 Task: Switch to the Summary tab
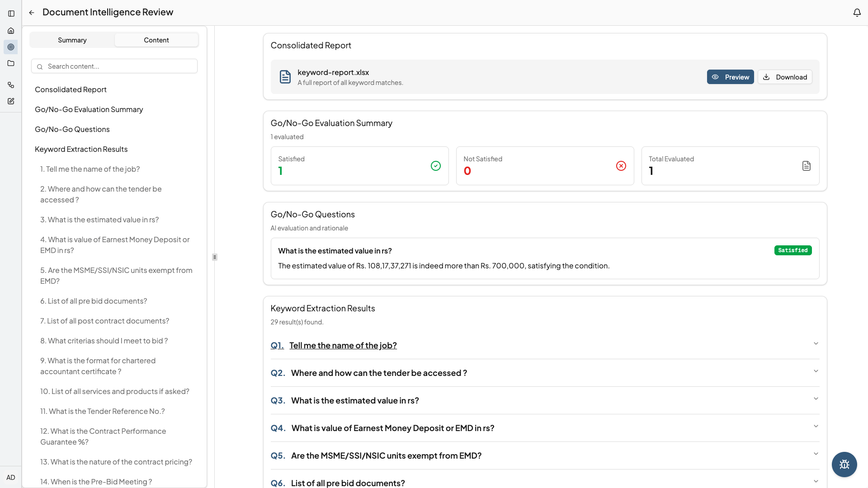pyautogui.click(x=72, y=40)
